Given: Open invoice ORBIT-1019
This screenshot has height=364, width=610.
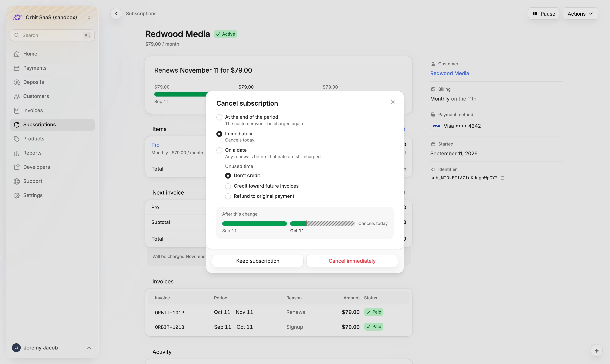Looking at the screenshot, I should point(169,312).
